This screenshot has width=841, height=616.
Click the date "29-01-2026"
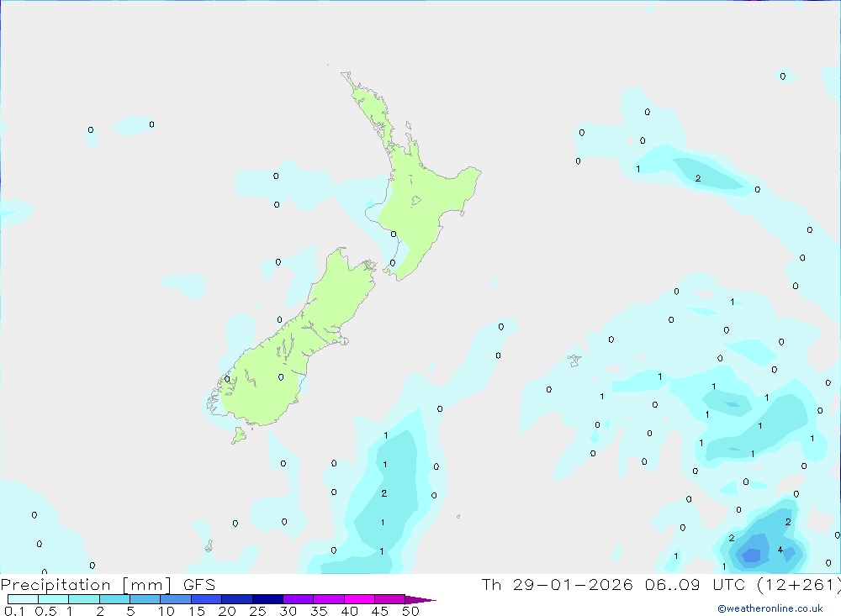tap(573, 584)
